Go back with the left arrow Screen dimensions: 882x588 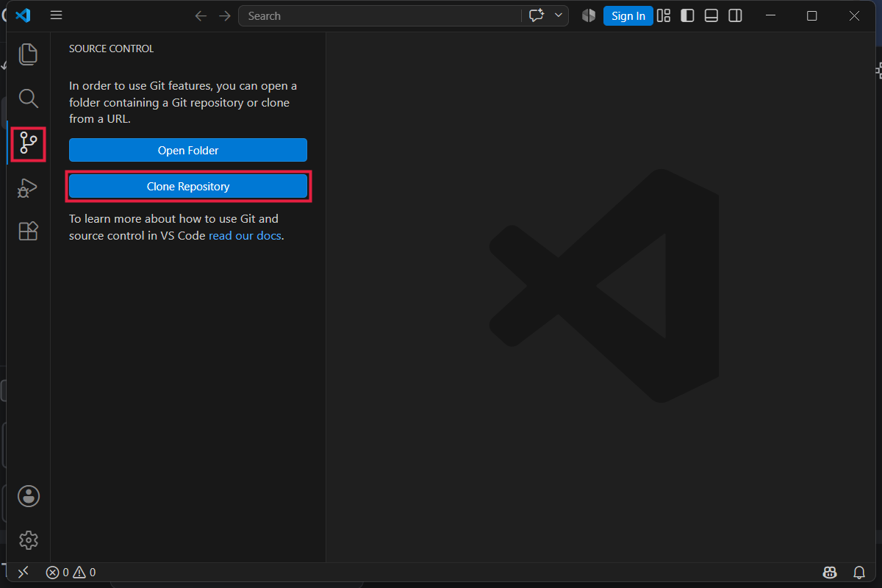click(x=201, y=15)
